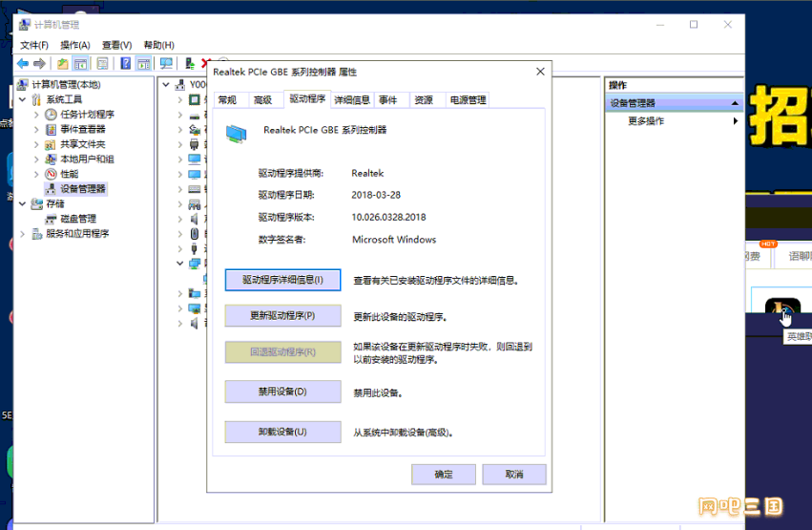812x530 pixels.
Task: Open help via the blue question-mark icon
Action: 125,63
